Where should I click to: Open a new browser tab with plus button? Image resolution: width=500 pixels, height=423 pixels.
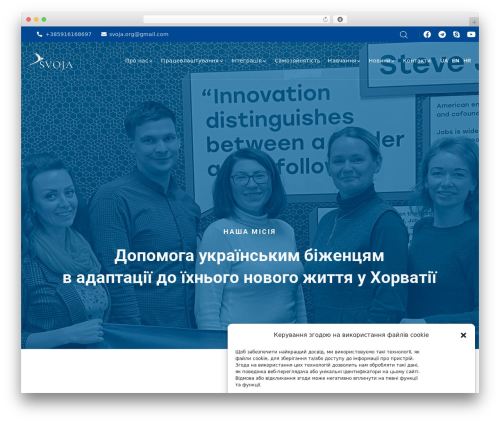474,22
